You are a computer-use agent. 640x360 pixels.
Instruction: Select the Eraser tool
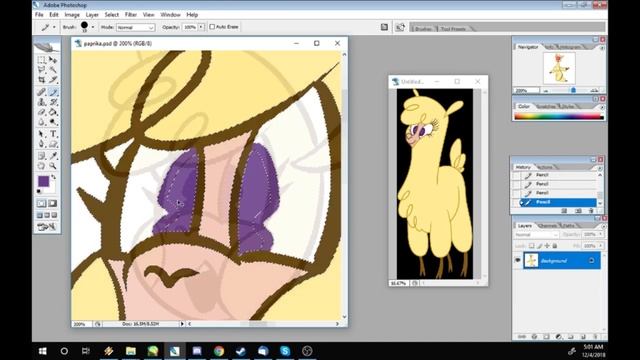click(x=42, y=112)
